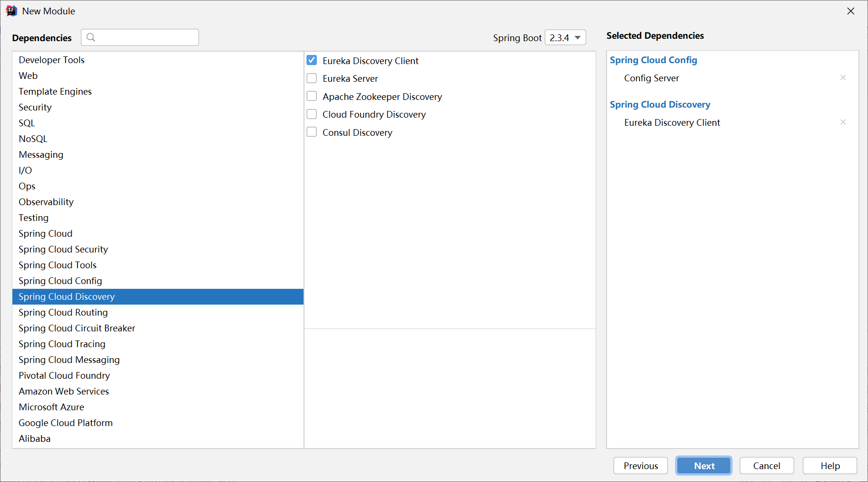Screen dimensions: 868x482
Task: Select highlighted Spring Cloud Discovery category row
Action: pos(158,296)
